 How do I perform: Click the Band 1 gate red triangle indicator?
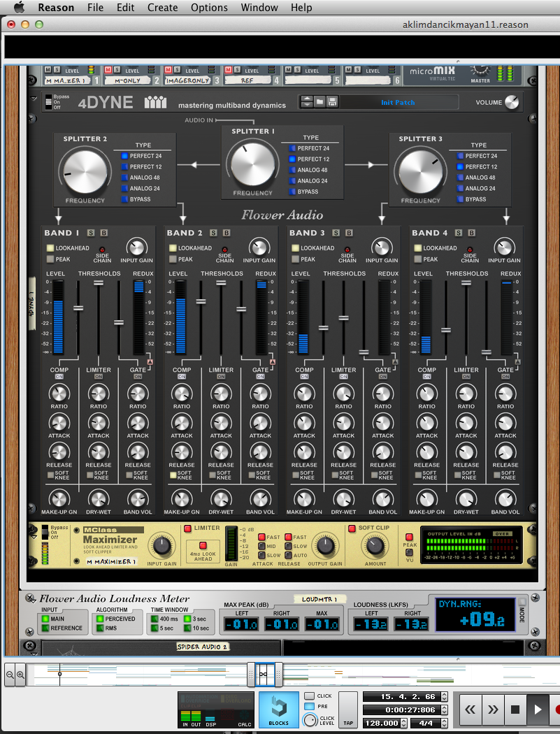coord(150,362)
